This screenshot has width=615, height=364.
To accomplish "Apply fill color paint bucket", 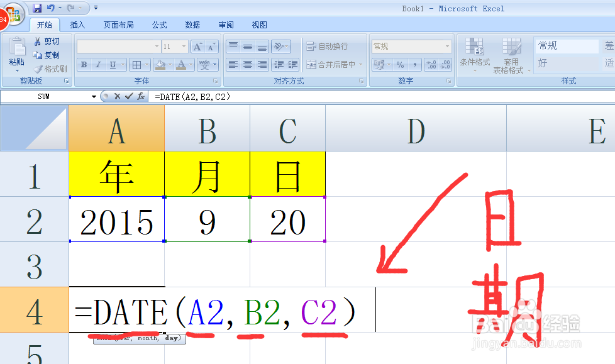I will [x=160, y=65].
